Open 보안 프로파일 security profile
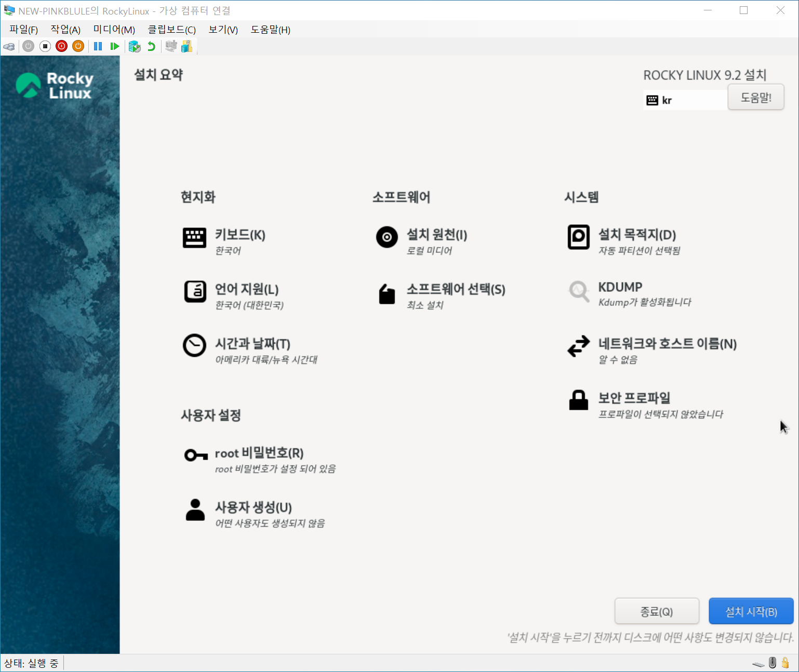The height and width of the screenshot is (672, 799). click(x=645, y=405)
